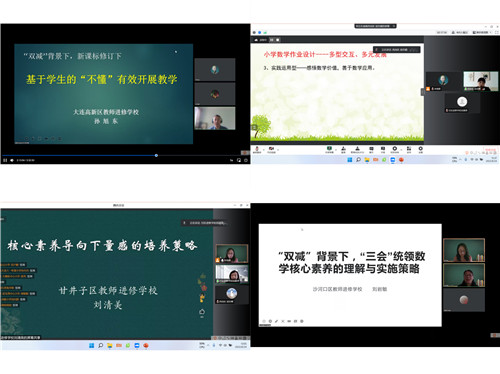500x374 pixels.
Task: Click home icon on chalkboard slide
Action: point(202,312)
